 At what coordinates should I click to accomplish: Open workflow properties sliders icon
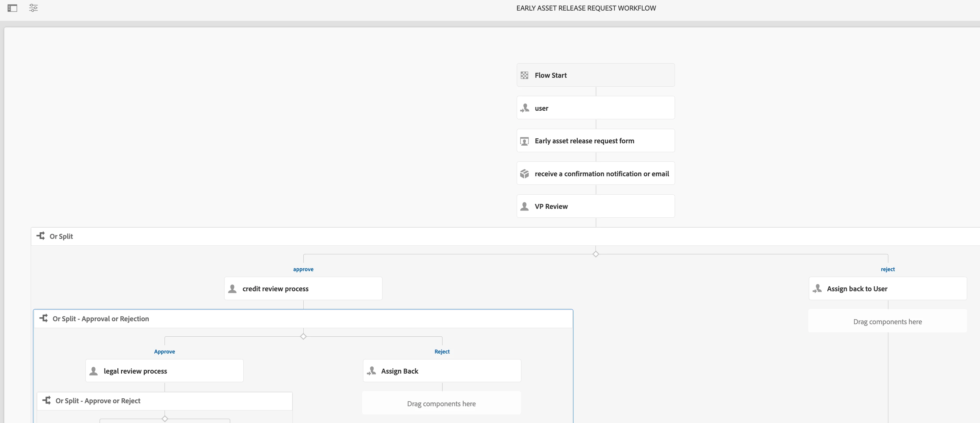coord(34,8)
